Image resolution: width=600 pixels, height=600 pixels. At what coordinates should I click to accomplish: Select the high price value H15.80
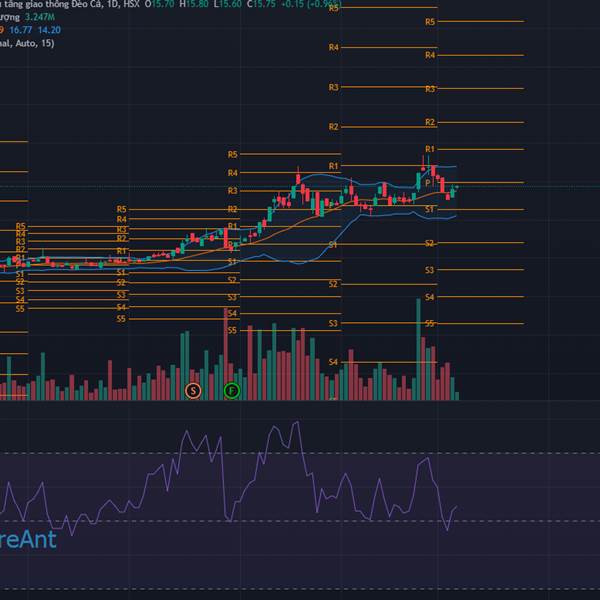[194, 5]
